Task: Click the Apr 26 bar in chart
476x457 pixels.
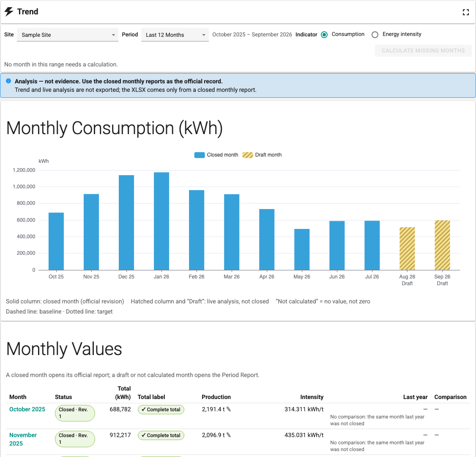Action: (x=267, y=240)
